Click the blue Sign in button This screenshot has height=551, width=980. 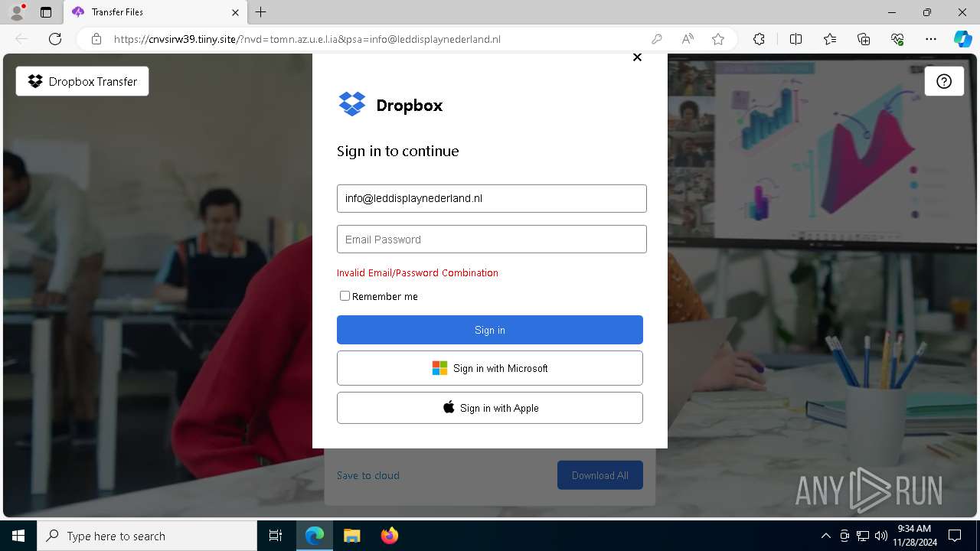click(490, 330)
